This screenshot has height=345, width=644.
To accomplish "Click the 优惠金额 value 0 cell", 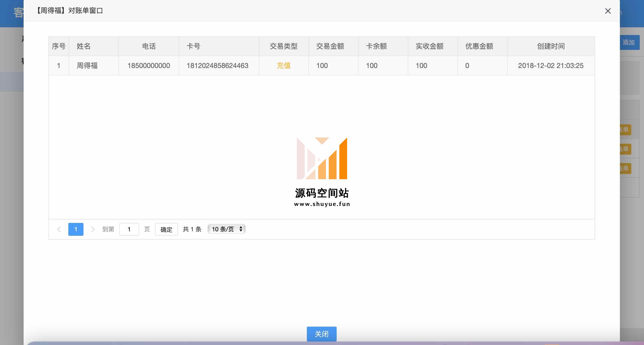I will [483, 66].
